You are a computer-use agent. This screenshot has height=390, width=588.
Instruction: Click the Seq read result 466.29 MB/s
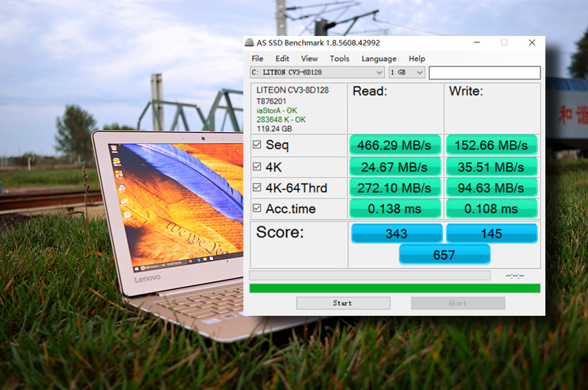(x=395, y=145)
